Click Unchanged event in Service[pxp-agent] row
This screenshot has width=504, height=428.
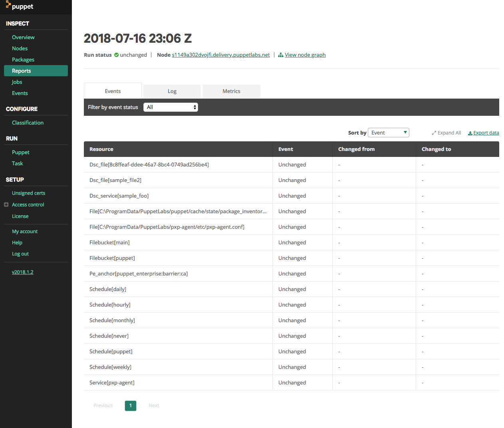click(292, 382)
